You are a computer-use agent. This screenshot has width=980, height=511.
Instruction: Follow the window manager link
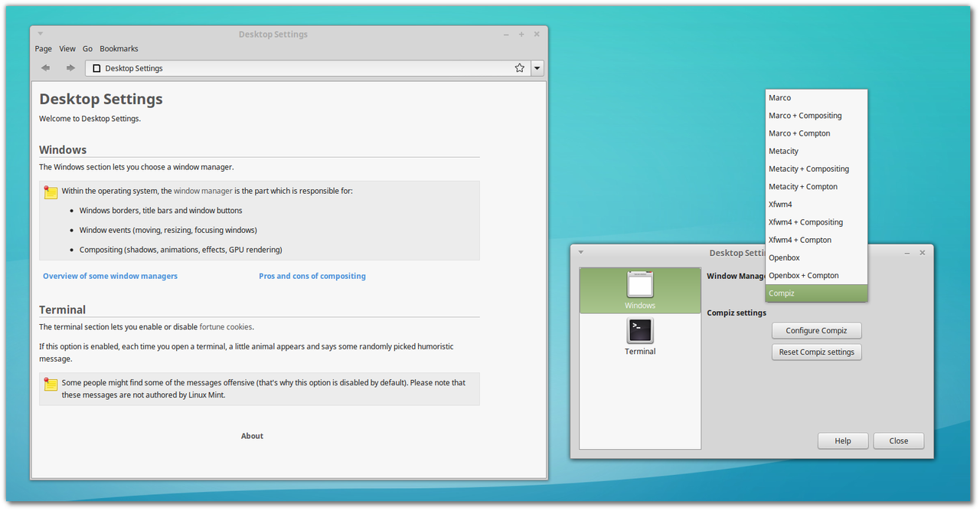tap(203, 191)
